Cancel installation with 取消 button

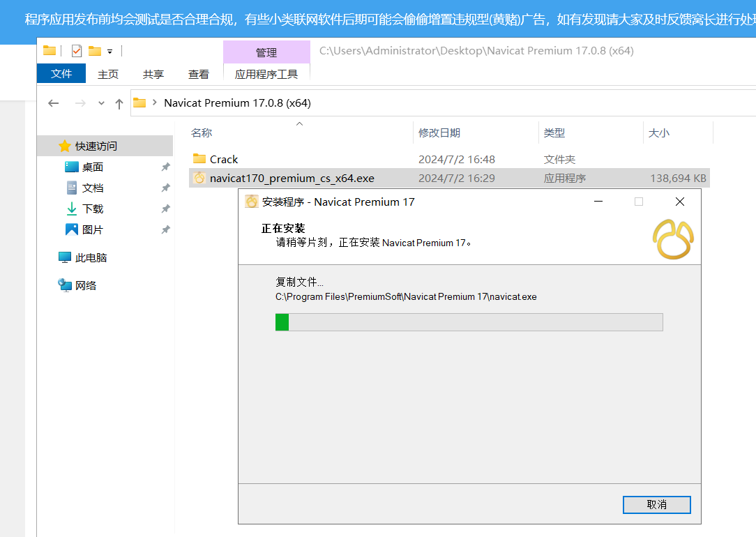click(657, 505)
